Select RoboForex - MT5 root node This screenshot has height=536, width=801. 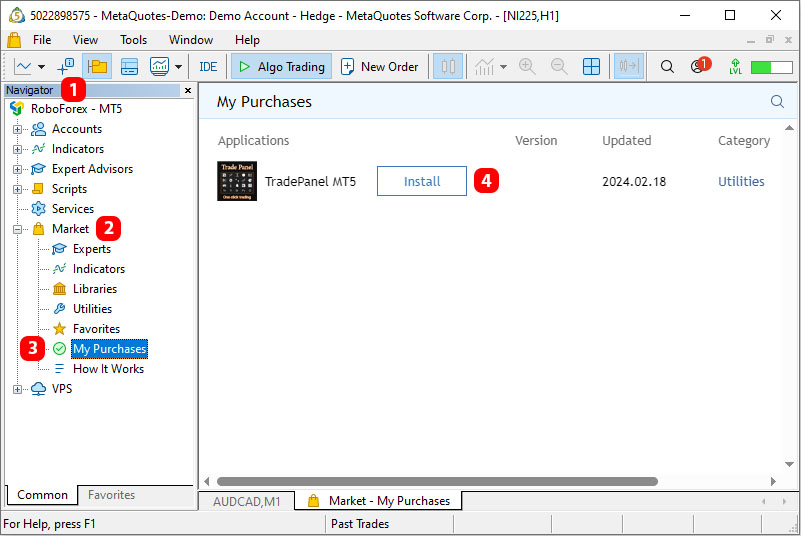tap(76, 109)
